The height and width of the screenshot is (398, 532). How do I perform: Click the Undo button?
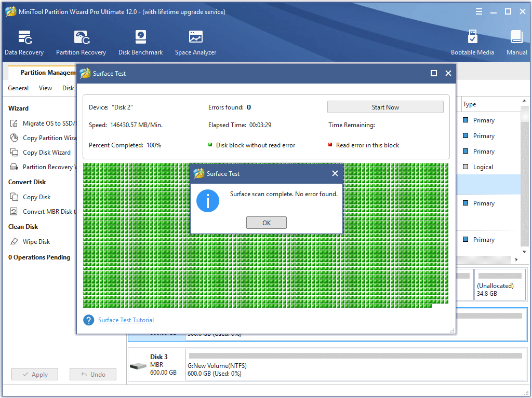point(92,374)
